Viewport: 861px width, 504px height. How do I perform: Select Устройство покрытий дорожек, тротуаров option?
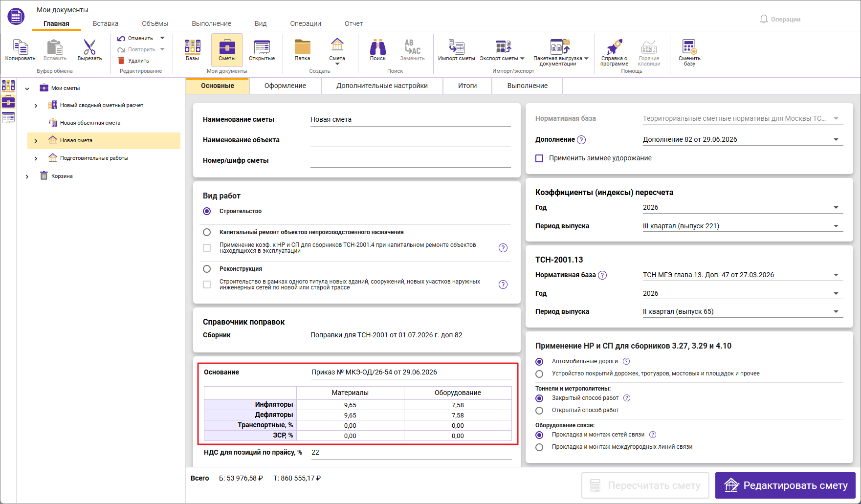539,374
